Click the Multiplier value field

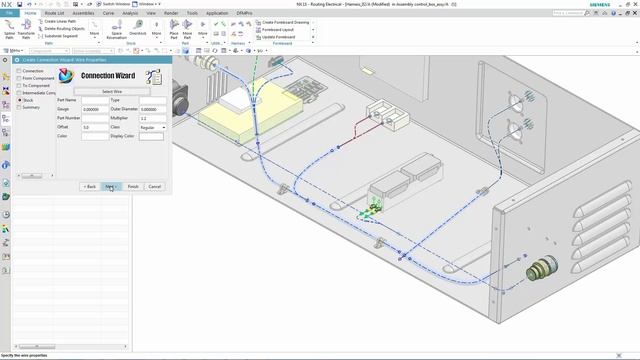tap(153, 119)
